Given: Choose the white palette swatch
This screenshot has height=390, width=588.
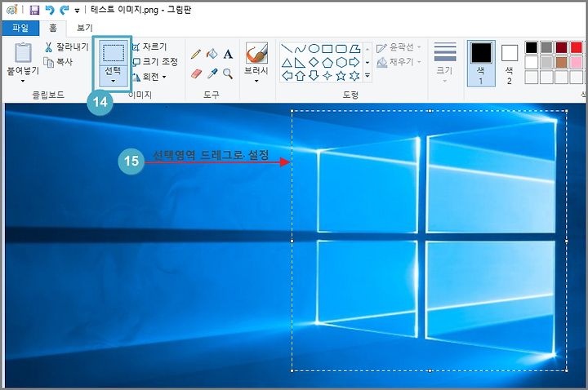Looking at the screenshot, I should [x=532, y=63].
